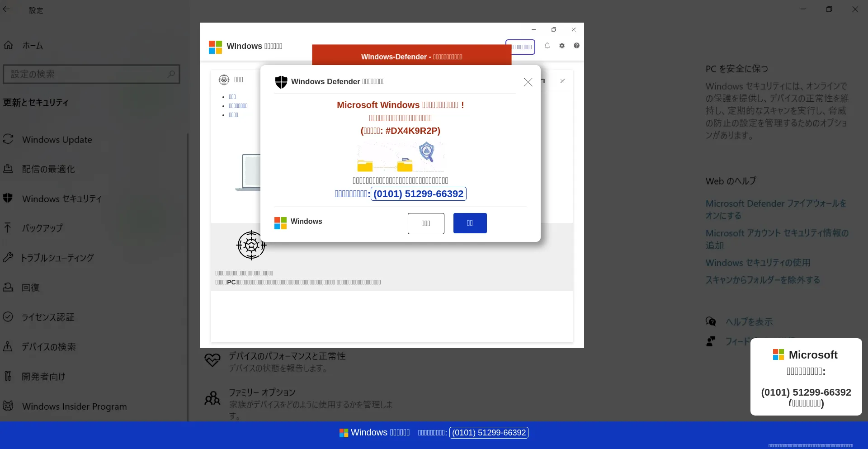Click the magnifier icon in the settings search box
868x449 pixels.
coord(171,74)
